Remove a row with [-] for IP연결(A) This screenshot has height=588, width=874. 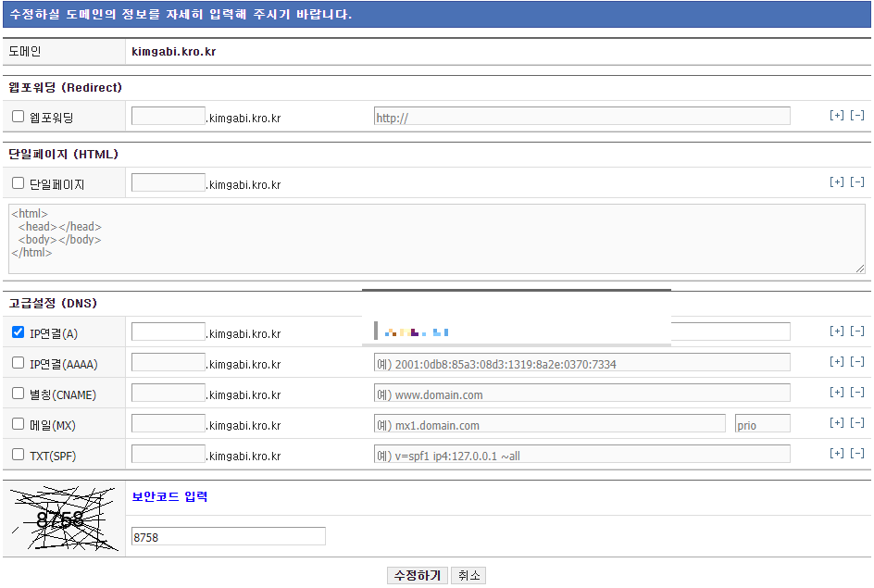coord(857,332)
